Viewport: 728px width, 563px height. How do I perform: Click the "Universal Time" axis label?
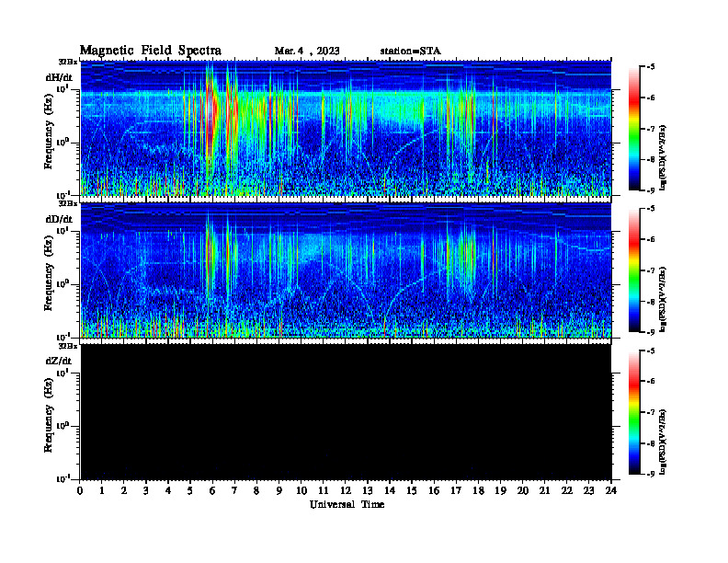[347, 504]
